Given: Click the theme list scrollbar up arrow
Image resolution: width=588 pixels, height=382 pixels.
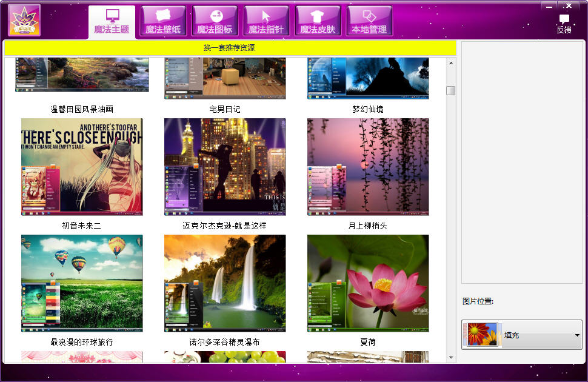Looking at the screenshot, I should (451, 62).
